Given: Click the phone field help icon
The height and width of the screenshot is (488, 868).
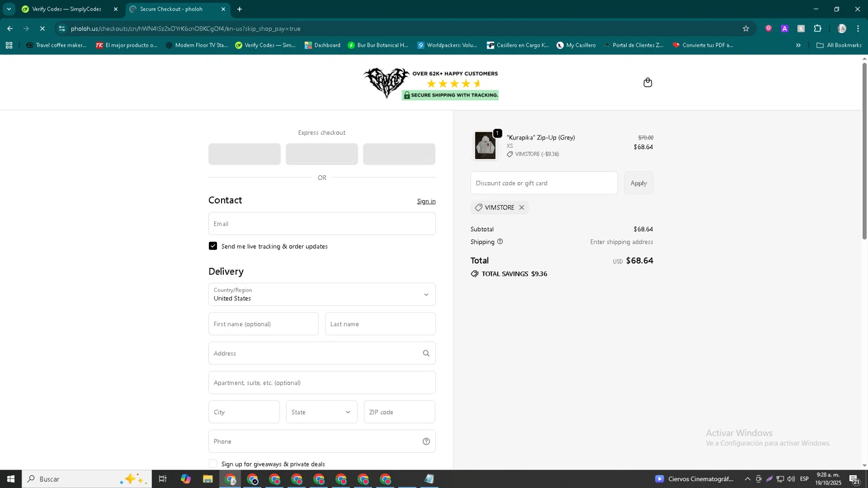Looking at the screenshot, I should [x=426, y=442].
